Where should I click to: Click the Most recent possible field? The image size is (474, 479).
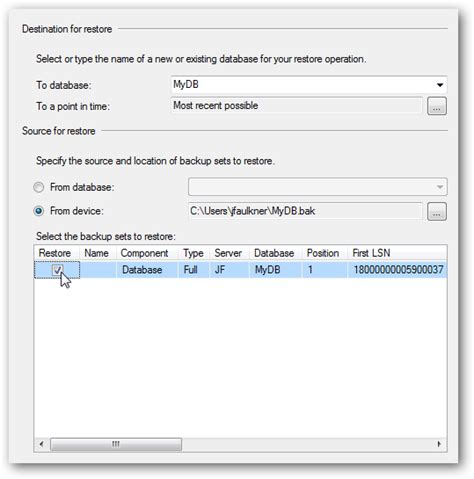(x=296, y=106)
